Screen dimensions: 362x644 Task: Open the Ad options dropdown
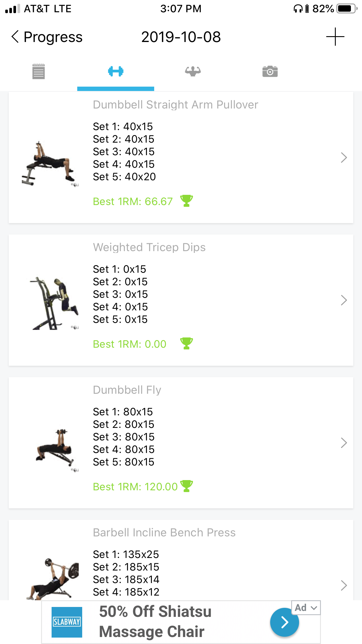pos(306,608)
